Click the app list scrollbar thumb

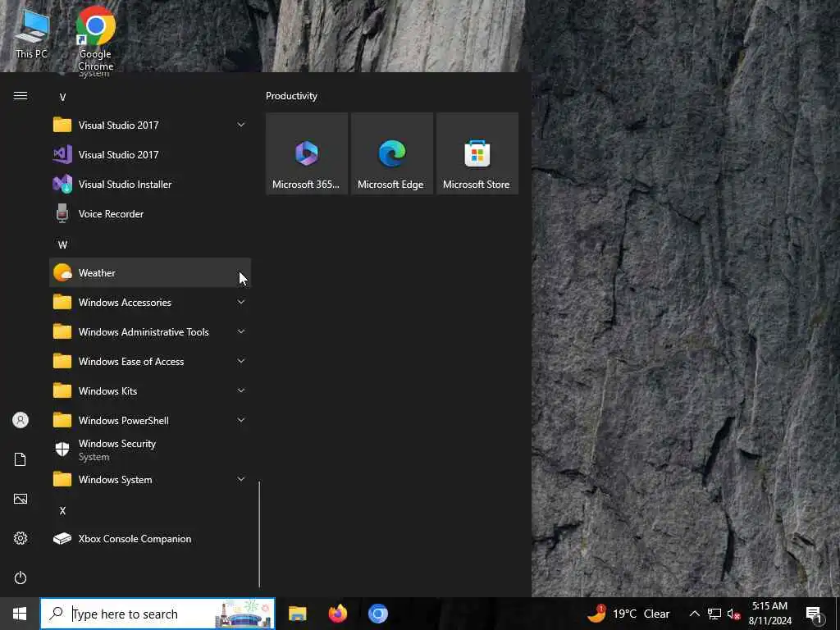[259, 534]
